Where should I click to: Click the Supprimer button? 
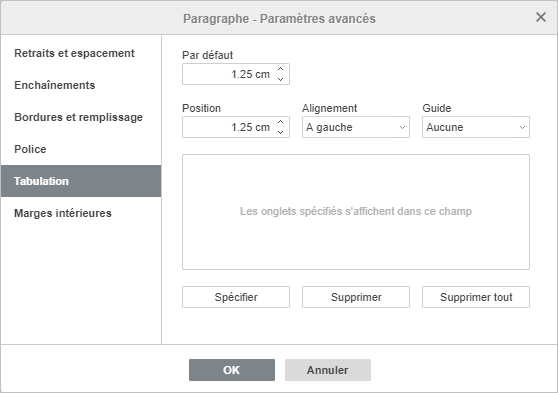pyautogui.click(x=356, y=297)
